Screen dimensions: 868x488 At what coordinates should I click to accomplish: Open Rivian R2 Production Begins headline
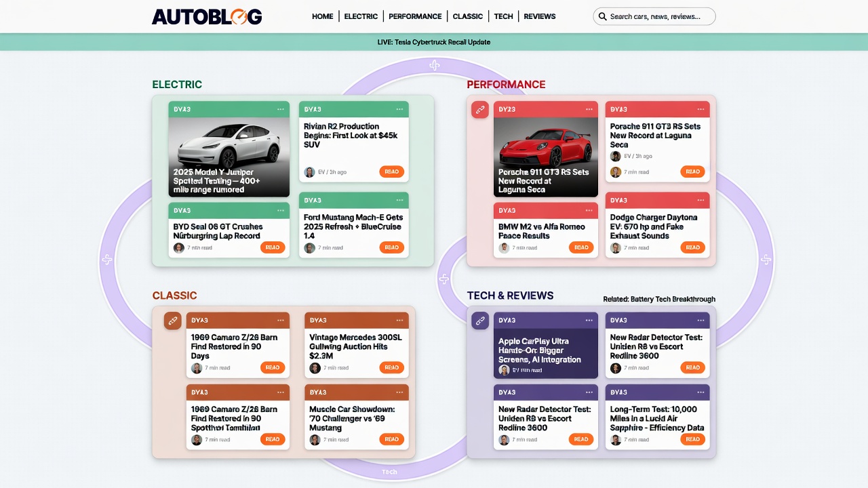click(x=351, y=136)
